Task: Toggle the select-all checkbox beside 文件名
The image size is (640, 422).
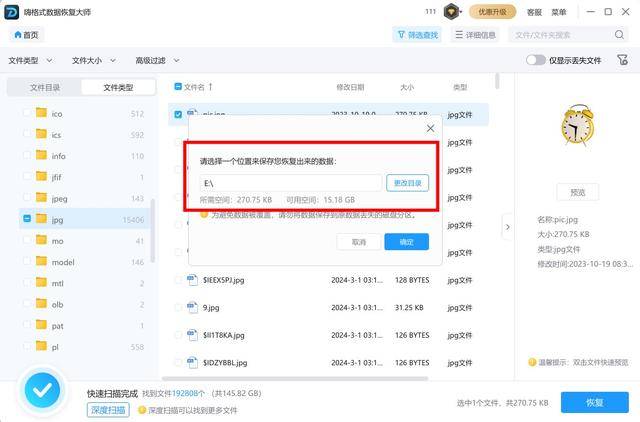Action: pyautogui.click(x=178, y=87)
